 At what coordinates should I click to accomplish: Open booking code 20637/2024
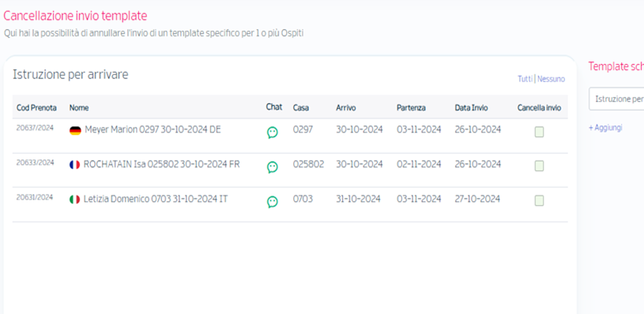coord(35,128)
